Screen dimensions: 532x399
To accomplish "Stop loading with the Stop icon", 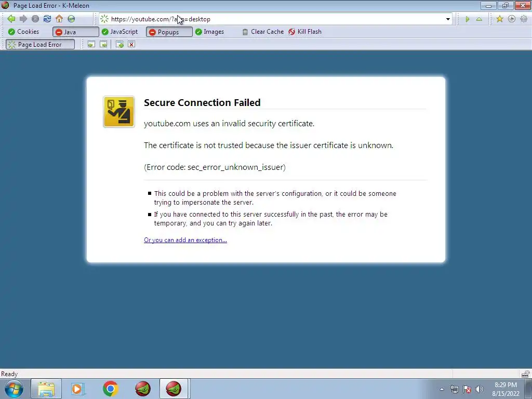I will (35, 19).
